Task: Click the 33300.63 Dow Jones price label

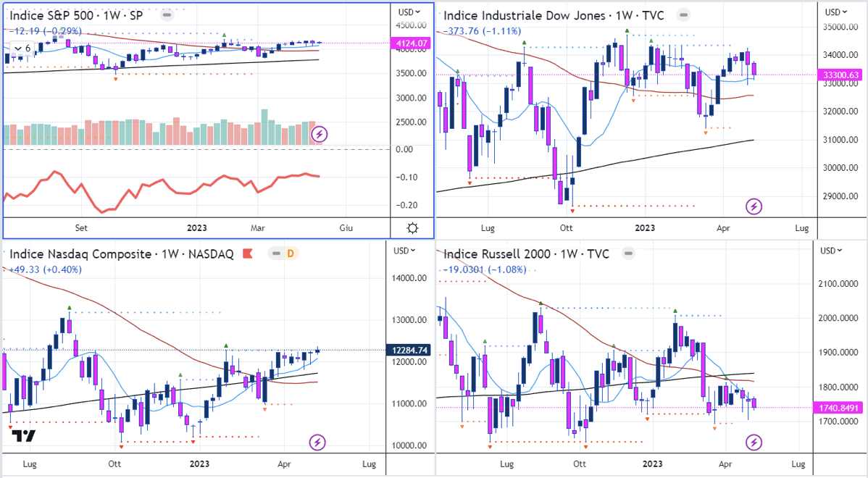Action: [842, 75]
